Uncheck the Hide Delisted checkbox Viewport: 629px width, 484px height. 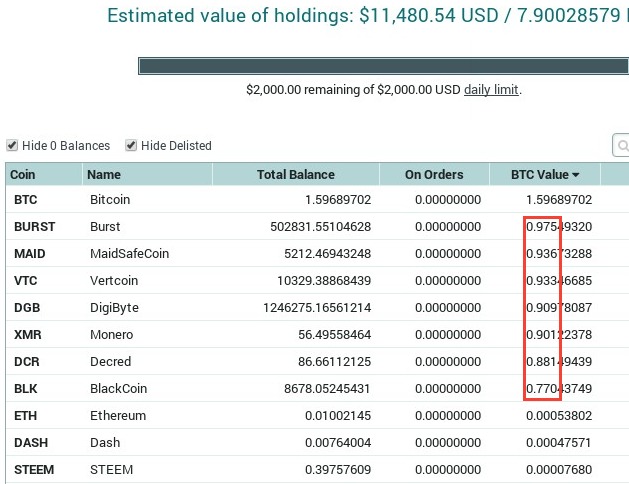(131, 145)
